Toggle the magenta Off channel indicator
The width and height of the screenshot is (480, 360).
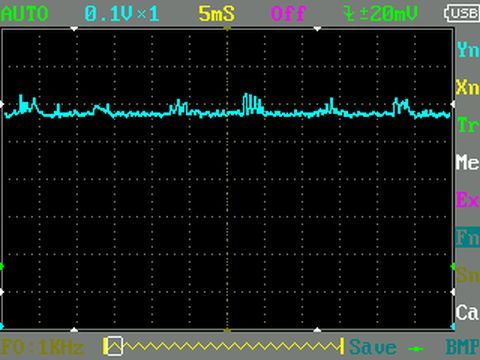click(x=289, y=14)
